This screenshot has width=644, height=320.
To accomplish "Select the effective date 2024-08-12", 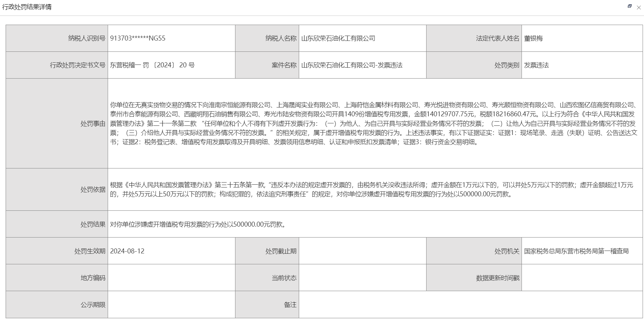I will click(x=127, y=251).
